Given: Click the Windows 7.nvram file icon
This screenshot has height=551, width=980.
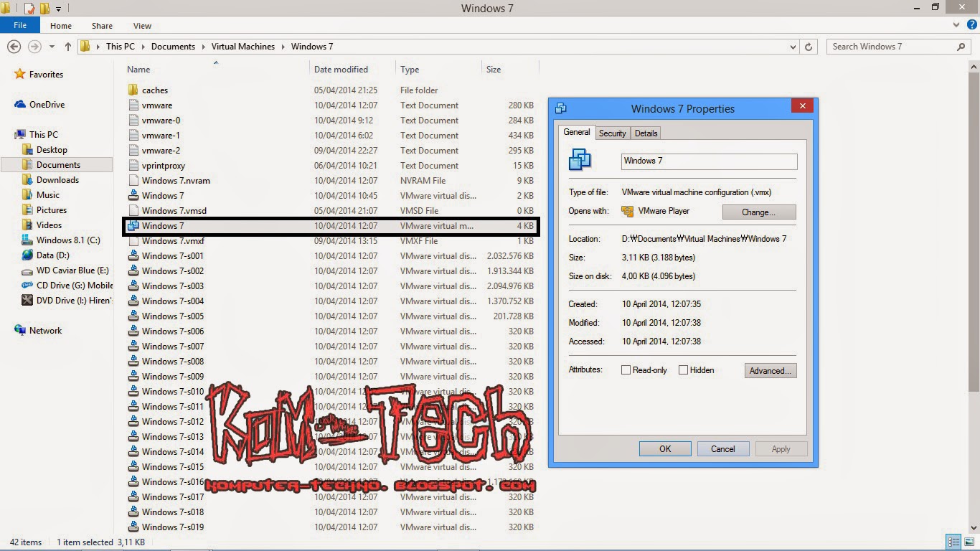Looking at the screenshot, I should point(133,181).
